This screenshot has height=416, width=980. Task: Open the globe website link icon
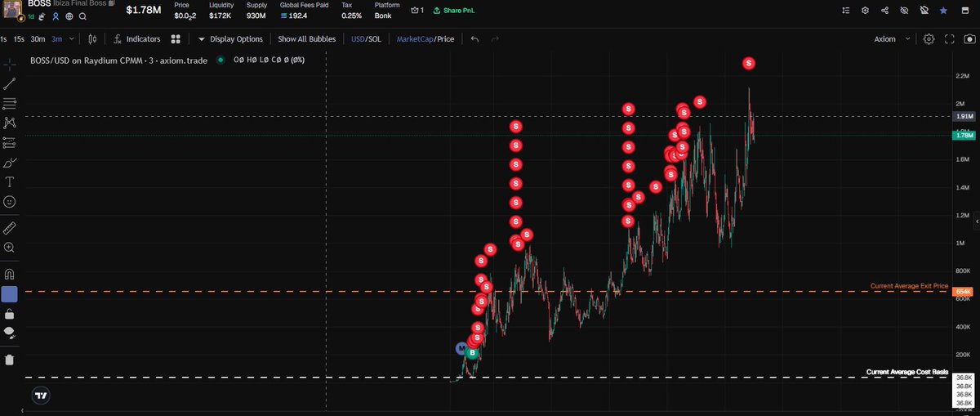69,16
